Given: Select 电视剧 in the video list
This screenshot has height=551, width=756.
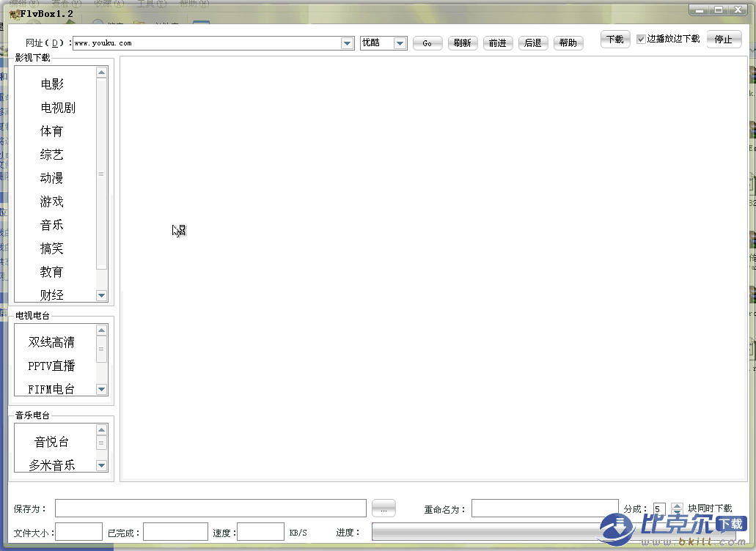Looking at the screenshot, I should pyautogui.click(x=58, y=108).
